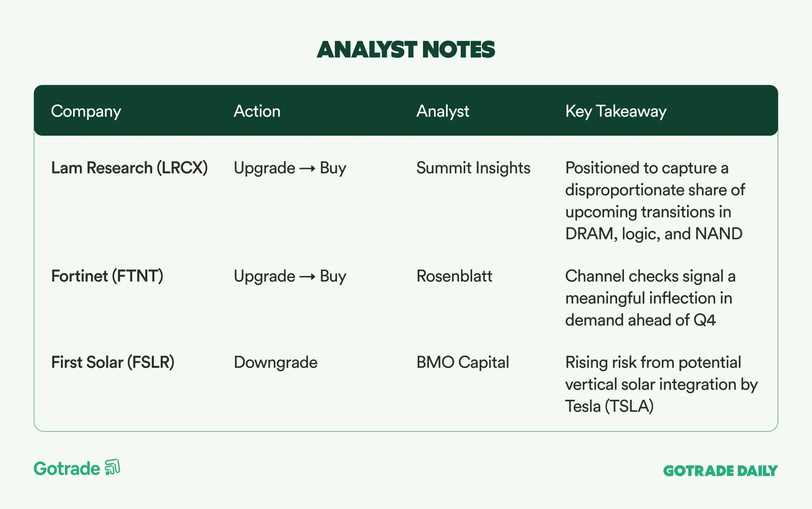
Task: Click the Key Takeaway column header
Action: point(615,111)
